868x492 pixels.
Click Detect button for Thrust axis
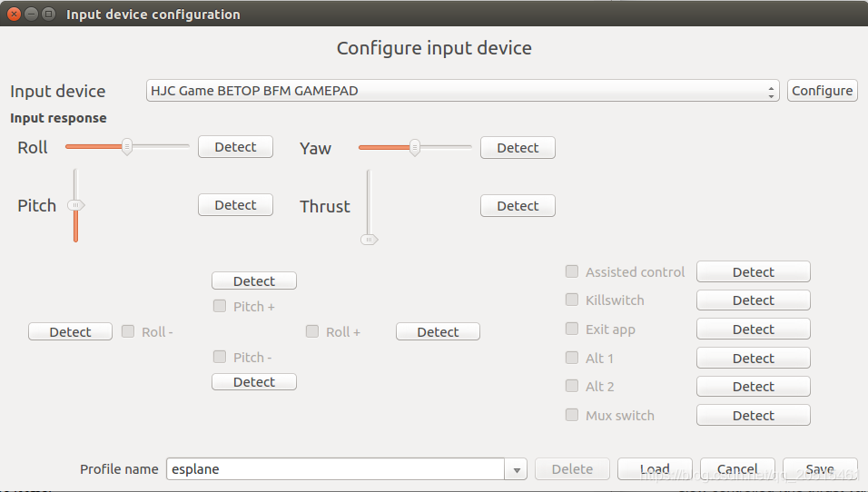pyautogui.click(x=518, y=206)
